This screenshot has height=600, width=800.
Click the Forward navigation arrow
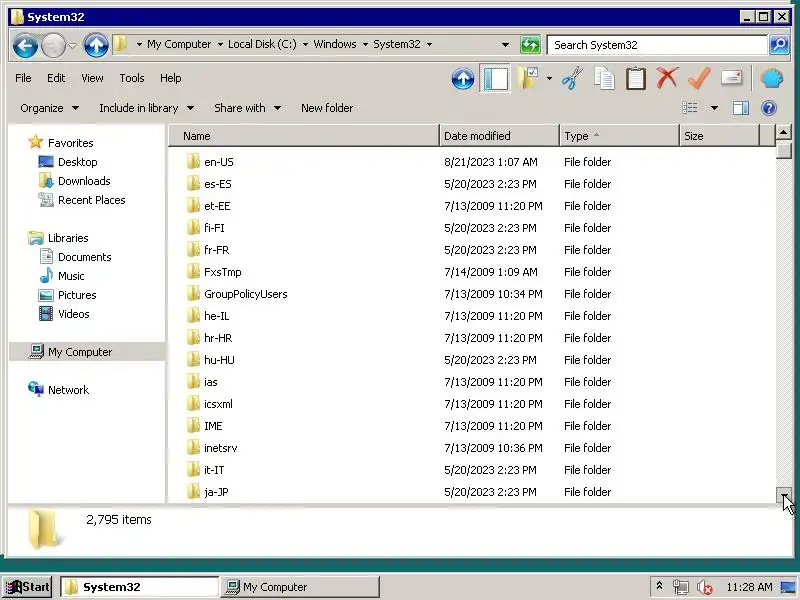click(53, 45)
